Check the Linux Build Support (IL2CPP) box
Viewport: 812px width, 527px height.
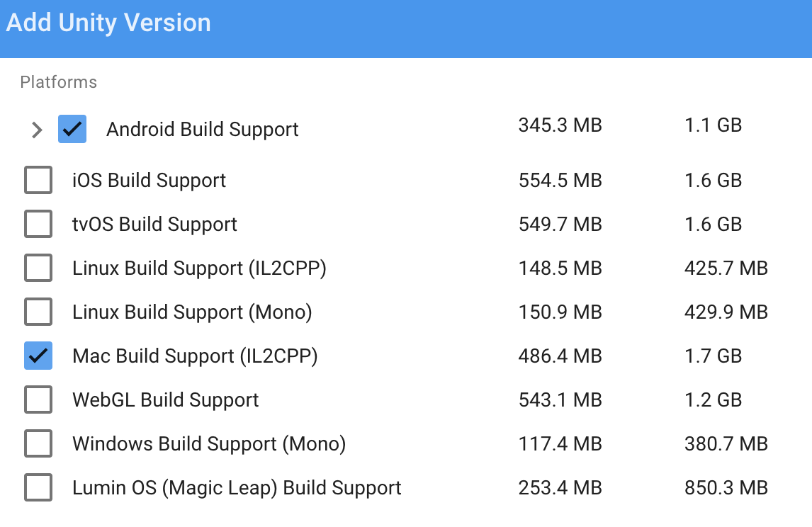38,268
